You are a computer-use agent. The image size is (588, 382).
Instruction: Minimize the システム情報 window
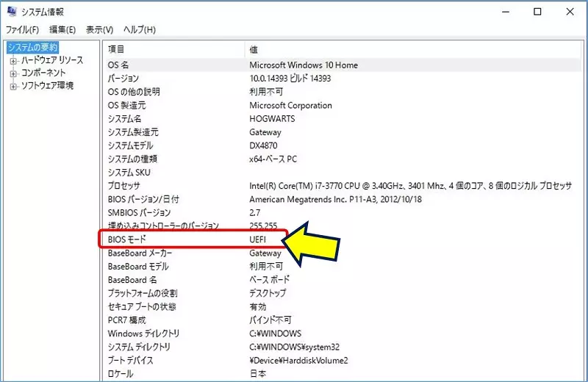(x=506, y=12)
